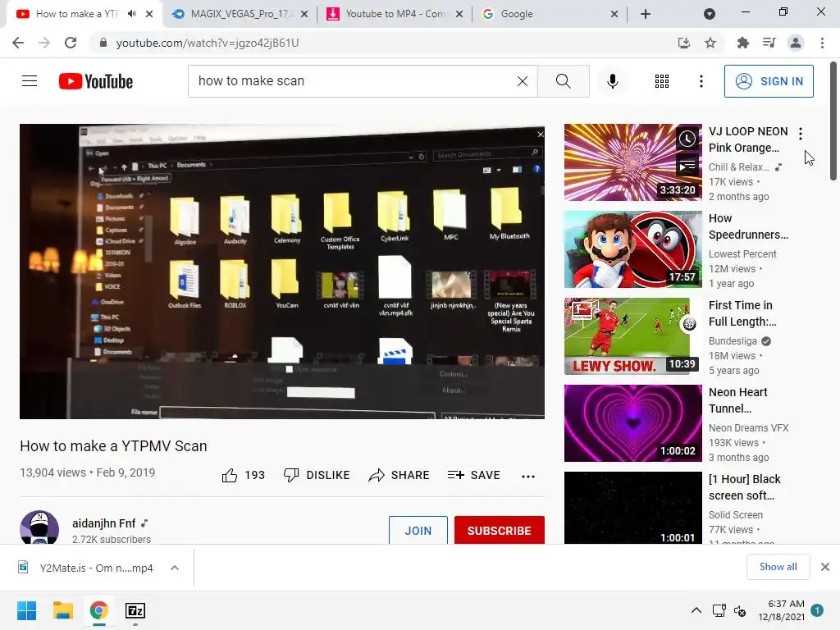Expand Y2Mate download item options chevron
840x630 pixels.
click(x=175, y=568)
